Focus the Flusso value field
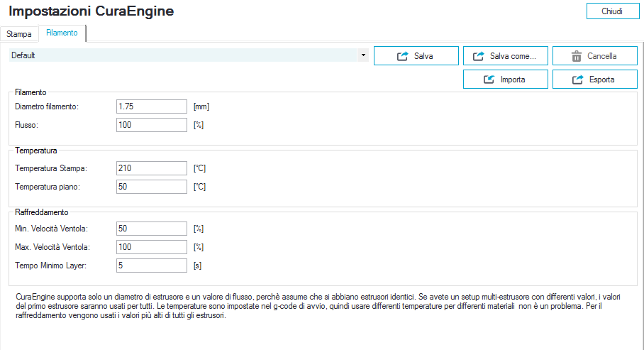This screenshot has width=644, height=350. (x=151, y=125)
